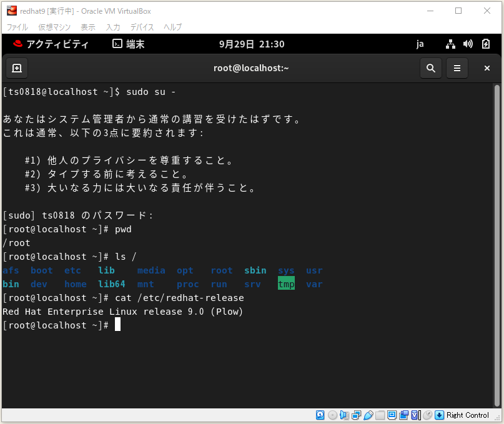504x424 pixels.
Task: Open the 表示 menu
Action: [x=88, y=27]
